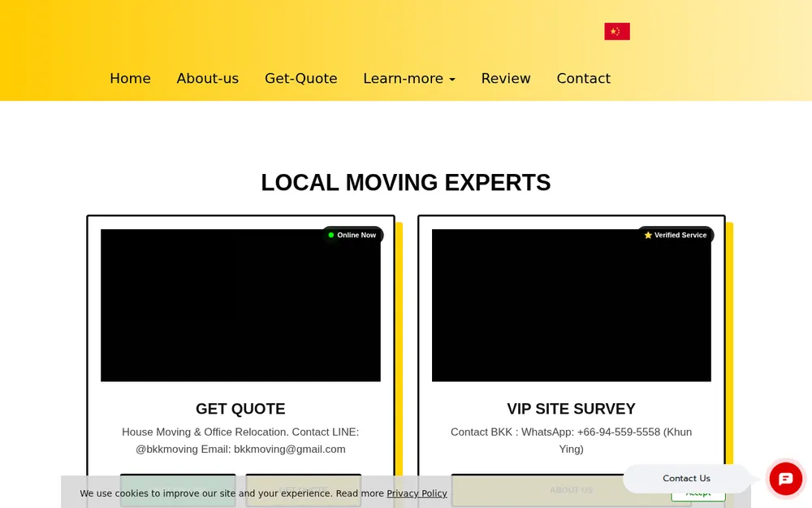The height and width of the screenshot is (508, 812).
Task: Select the WhatsApp +66-94-559-5558 text
Action: click(x=590, y=432)
